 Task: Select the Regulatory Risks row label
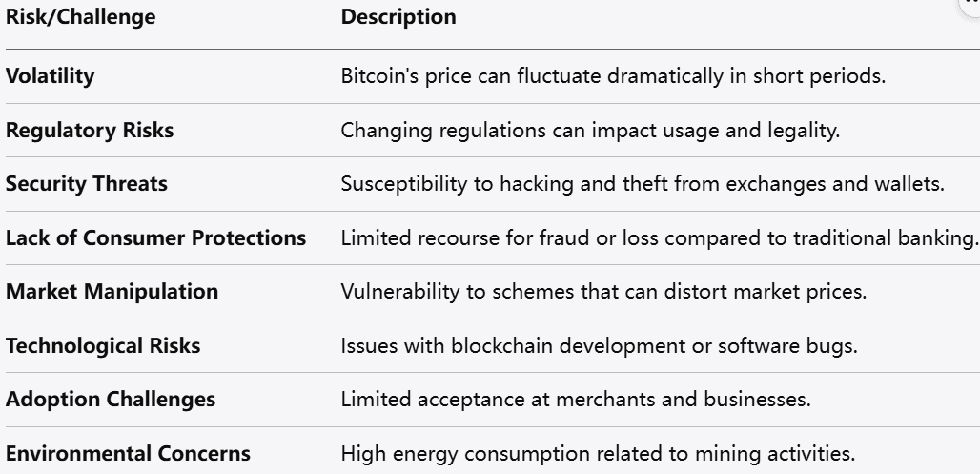(90, 131)
